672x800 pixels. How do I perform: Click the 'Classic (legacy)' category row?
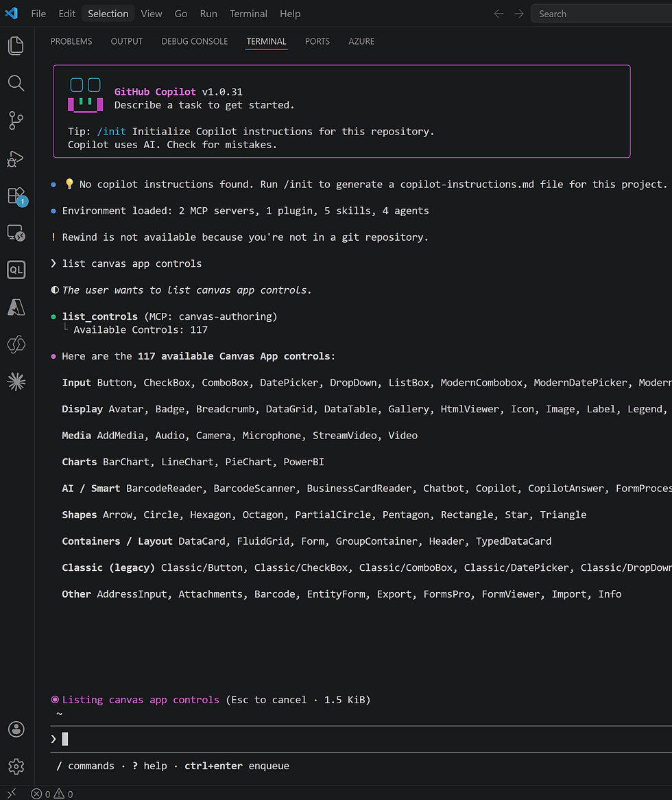pos(367,568)
